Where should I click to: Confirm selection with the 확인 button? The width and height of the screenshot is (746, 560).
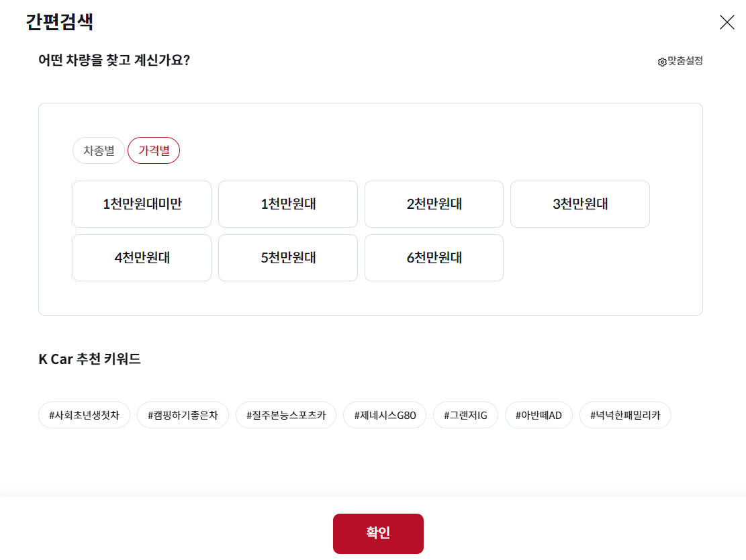[x=377, y=533]
